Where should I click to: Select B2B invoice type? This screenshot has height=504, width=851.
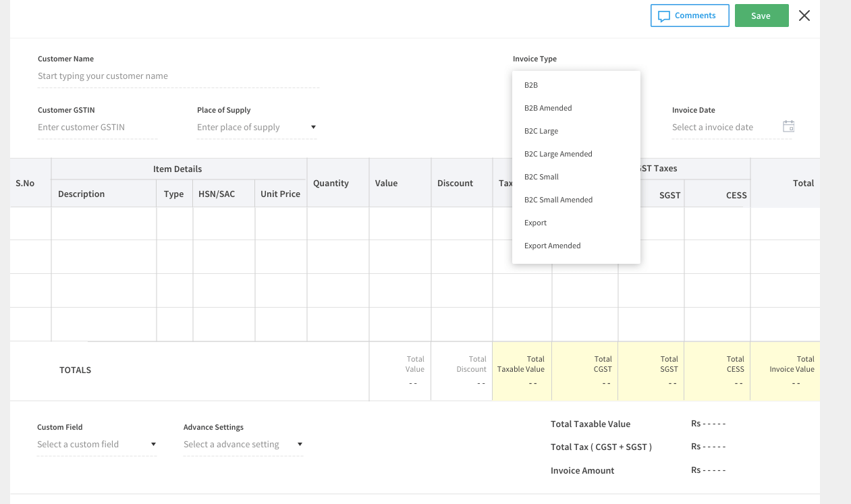[531, 84]
